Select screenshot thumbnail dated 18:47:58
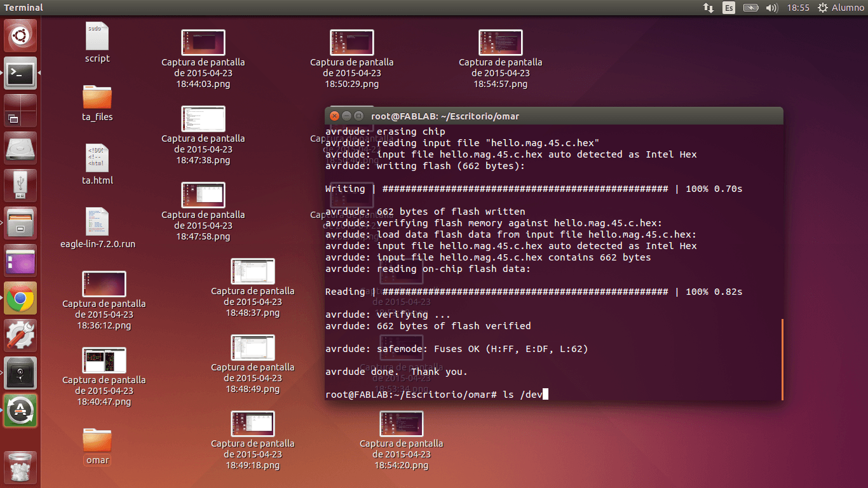868x488 pixels. tap(203, 194)
